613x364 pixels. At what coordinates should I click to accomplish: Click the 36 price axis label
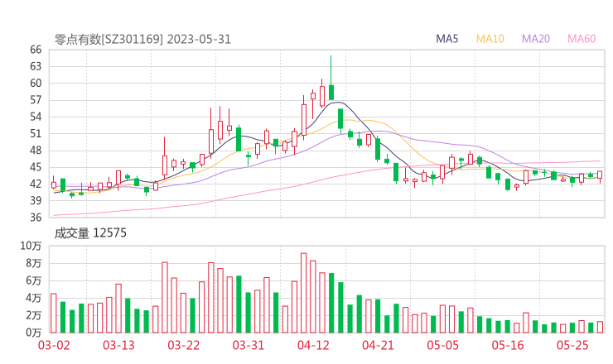(x=36, y=218)
